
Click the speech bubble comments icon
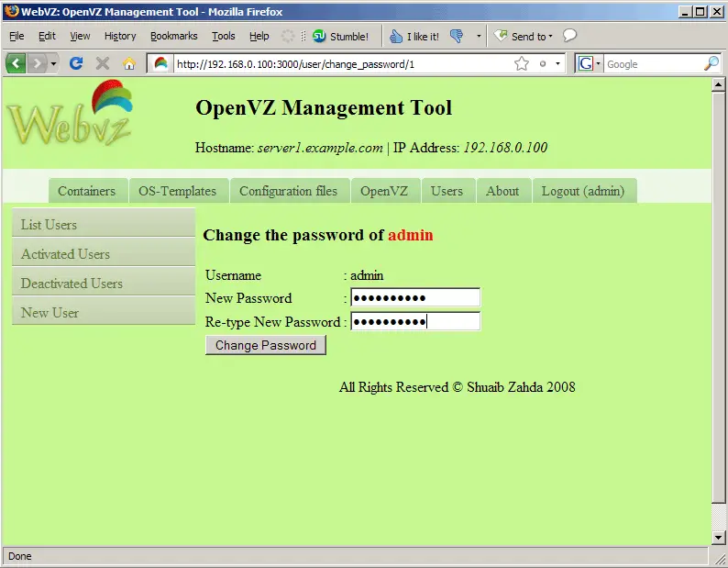(x=569, y=36)
